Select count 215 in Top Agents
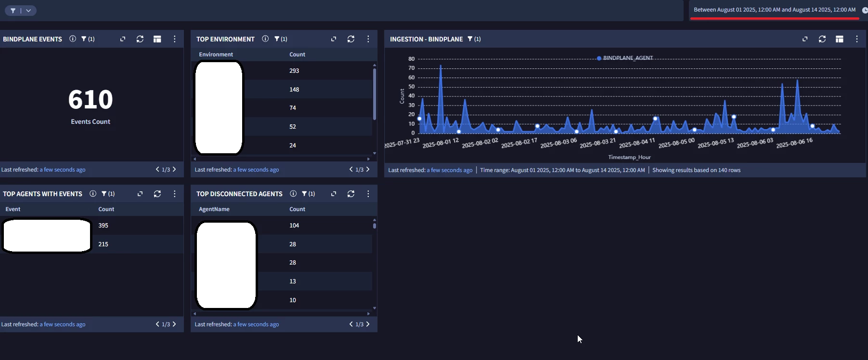This screenshot has width=868, height=360. pyautogui.click(x=103, y=244)
